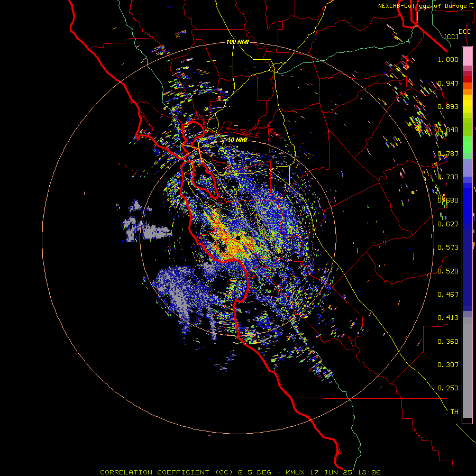Image resolution: width=476 pixels, height=476 pixels.
Task: Click "CORRELATION COEFFICIENT (CC)" in the bottom caption
Action: (167, 472)
